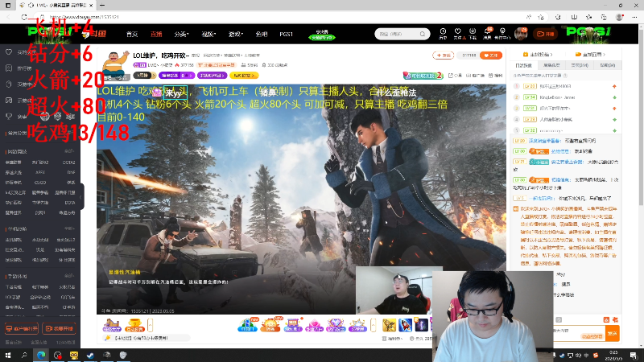Screen dimensions: 644x362
Task: Open the PGS1 nav item
Action: [x=287, y=34]
